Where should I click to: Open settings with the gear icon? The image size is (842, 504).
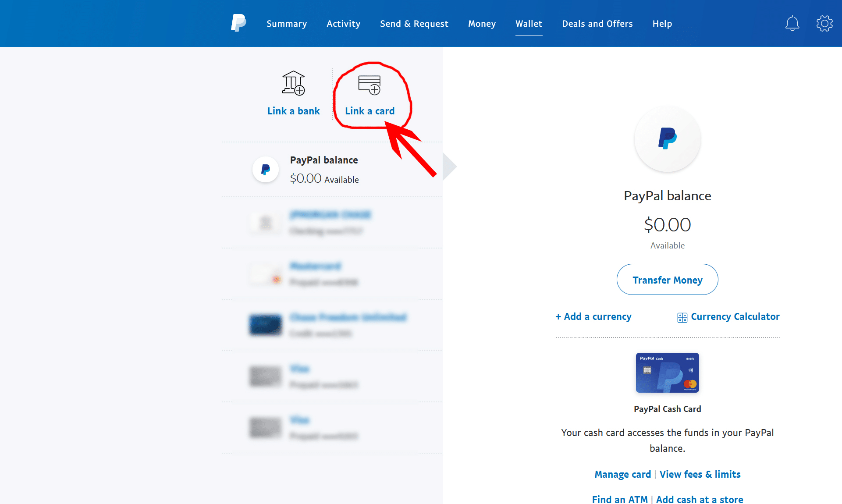pos(824,23)
